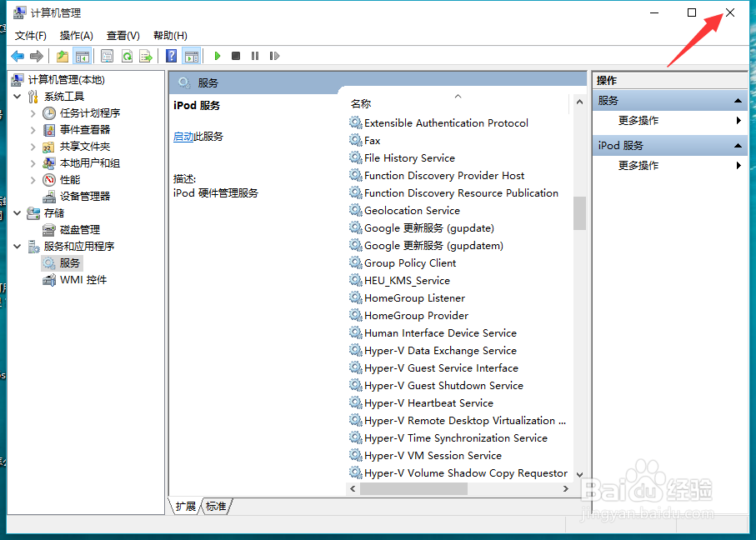Click the Back arrow toolbar icon
The width and height of the screenshot is (756, 540).
pyautogui.click(x=18, y=56)
